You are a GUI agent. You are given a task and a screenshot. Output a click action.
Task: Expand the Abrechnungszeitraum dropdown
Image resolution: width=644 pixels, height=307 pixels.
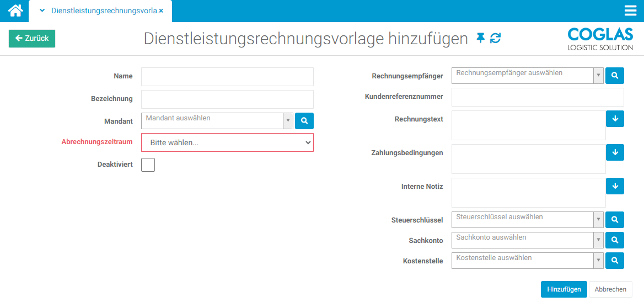[x=227, y=142]
